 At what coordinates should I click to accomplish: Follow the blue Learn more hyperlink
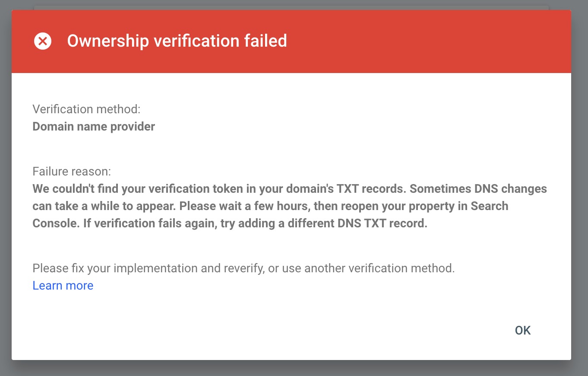63,285
